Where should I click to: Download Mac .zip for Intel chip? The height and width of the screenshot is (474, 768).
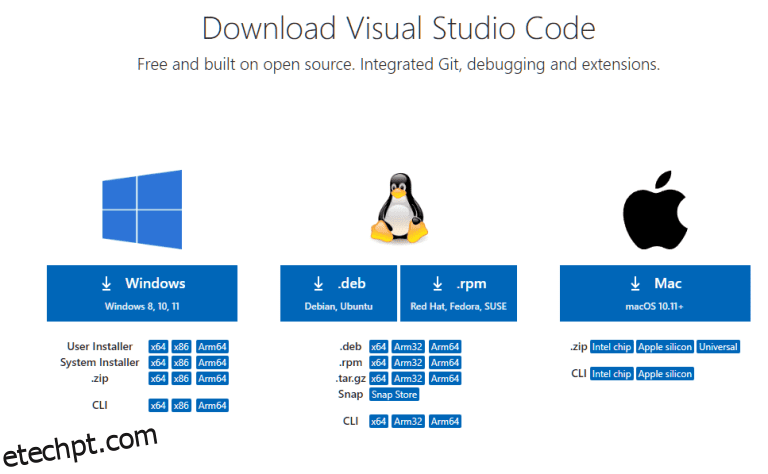(x=612, y=347)
